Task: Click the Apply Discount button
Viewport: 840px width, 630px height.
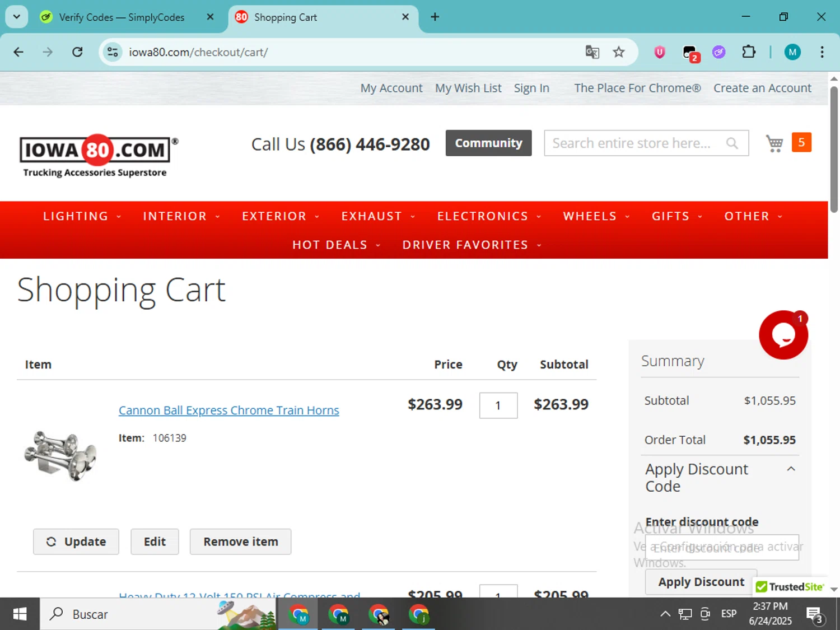Action: pos(701,582)
